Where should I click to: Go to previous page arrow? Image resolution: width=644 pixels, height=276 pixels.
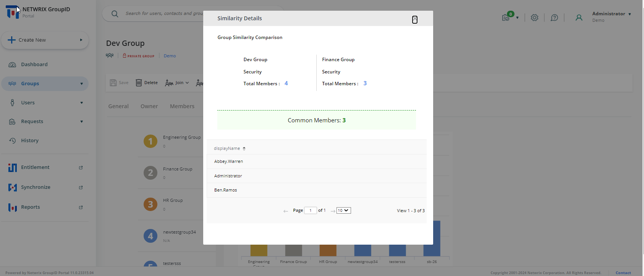pos(286,211)
